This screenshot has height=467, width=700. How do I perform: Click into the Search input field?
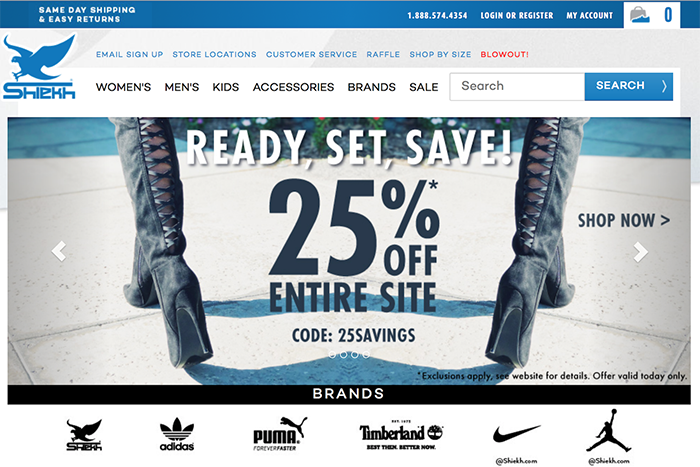coord(517,87)
